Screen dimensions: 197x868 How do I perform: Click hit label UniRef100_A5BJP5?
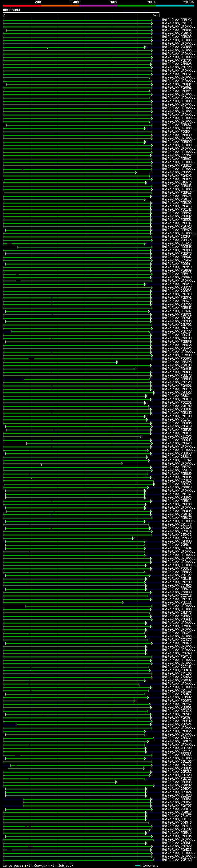(177, 362)
